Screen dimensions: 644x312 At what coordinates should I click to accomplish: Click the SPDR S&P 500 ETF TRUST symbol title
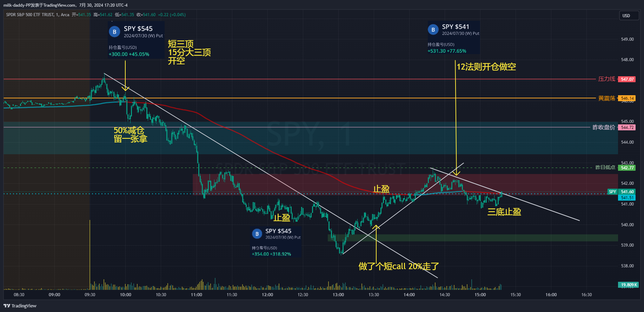point(30,15)
